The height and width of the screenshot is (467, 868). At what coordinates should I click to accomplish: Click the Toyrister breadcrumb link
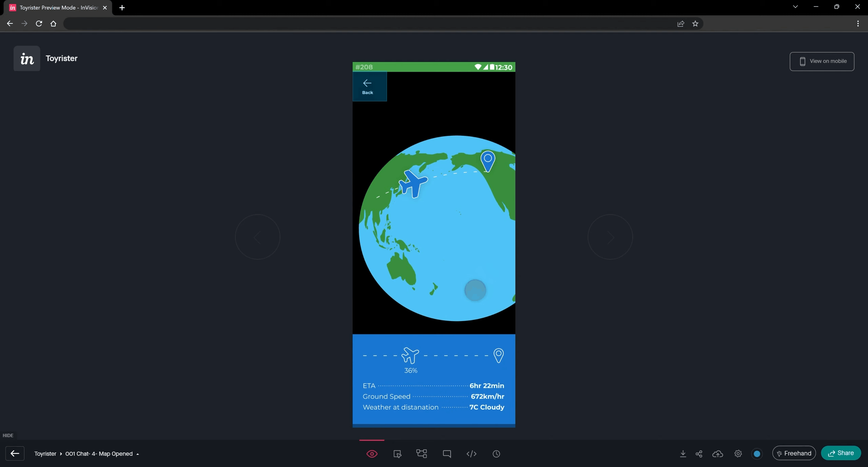(45, 454)
